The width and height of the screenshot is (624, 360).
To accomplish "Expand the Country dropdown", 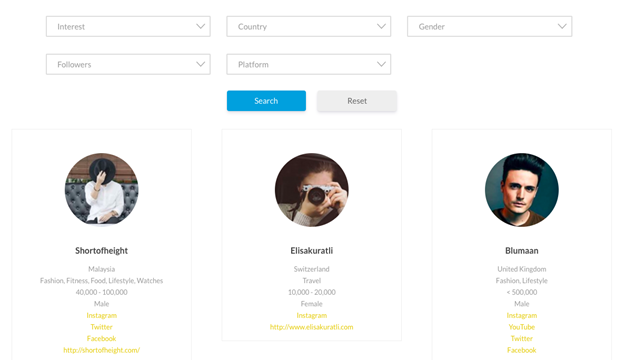I will 309,26.
